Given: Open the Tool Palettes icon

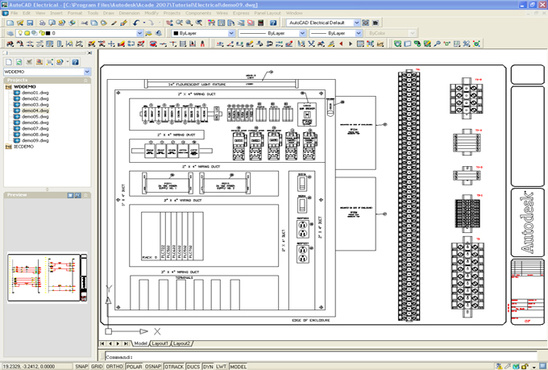Looking at the screenshot, I should click(x=231, y=23).
